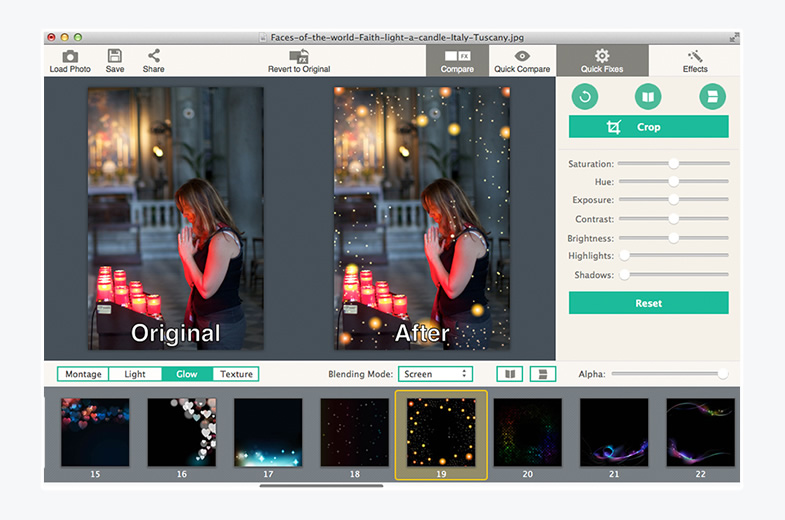Flip photo horizontally with the circular icon
Screen dimensions: 785x520
(x=648, y=97)
